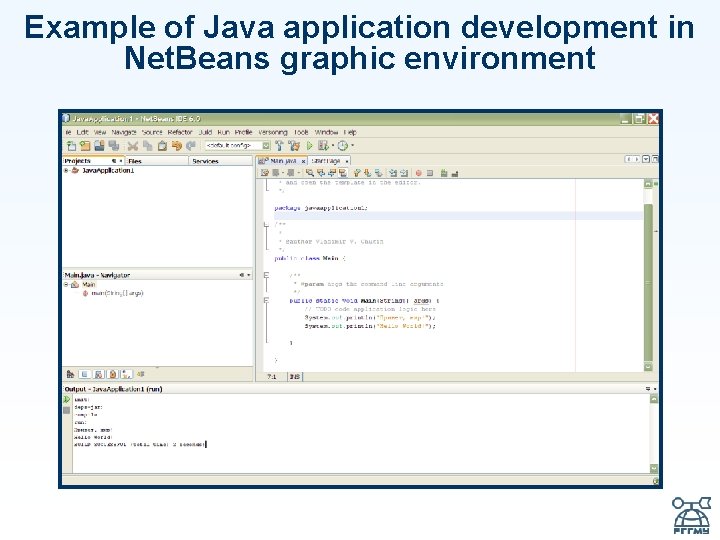
Task: Show the opened documents list dropdown
Action: (646, 159)
